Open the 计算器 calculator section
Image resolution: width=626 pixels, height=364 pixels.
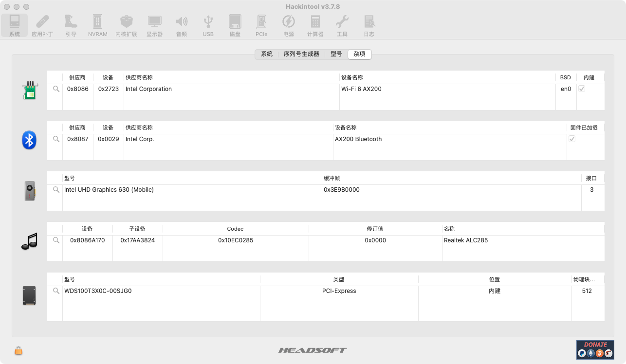(315, 25)
